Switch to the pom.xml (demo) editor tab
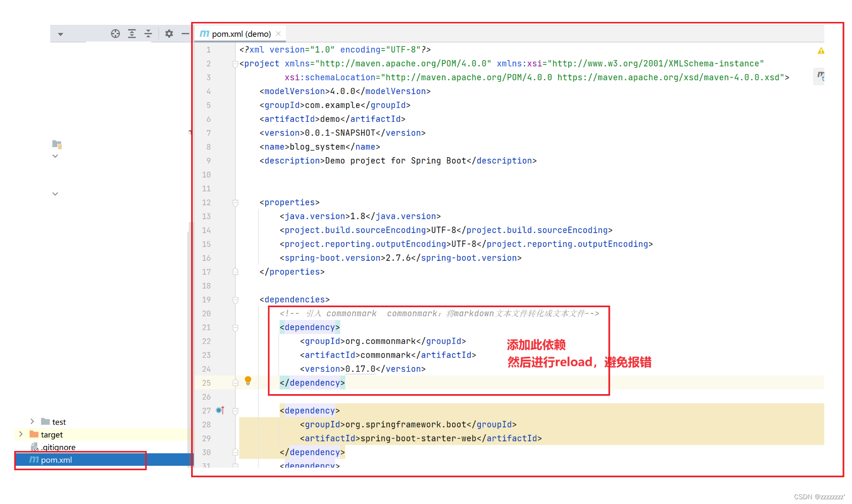The height and width of the screenshot is (504, 852). coord(241,34)
